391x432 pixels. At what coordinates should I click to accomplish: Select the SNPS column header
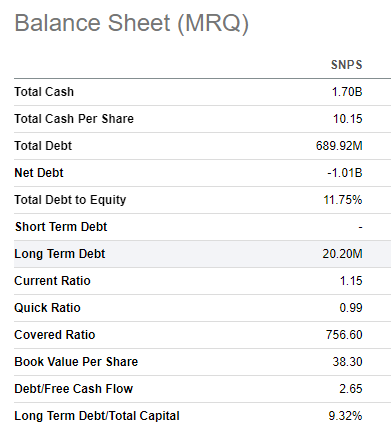(346, 65)
